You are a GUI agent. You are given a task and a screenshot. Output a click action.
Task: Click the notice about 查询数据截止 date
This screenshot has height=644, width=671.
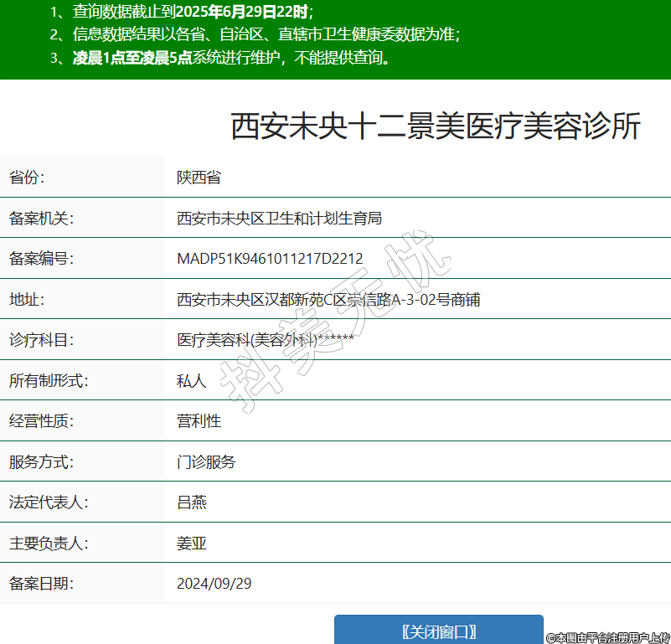pos(181,12)
